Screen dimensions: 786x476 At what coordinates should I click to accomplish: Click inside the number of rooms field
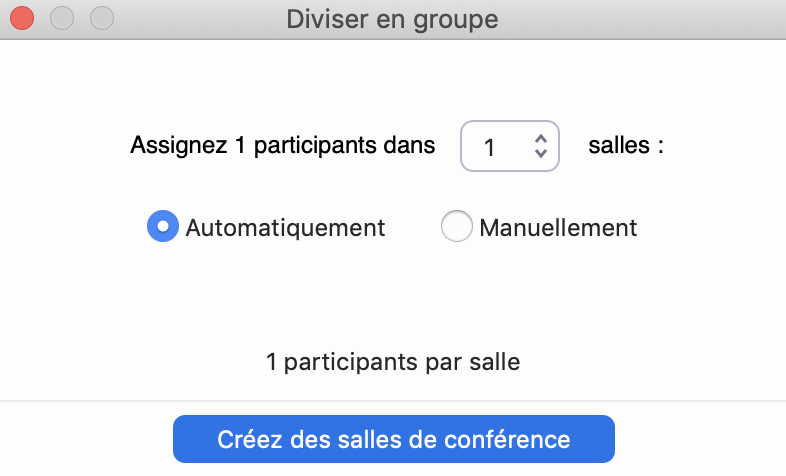tap(500, 147)
